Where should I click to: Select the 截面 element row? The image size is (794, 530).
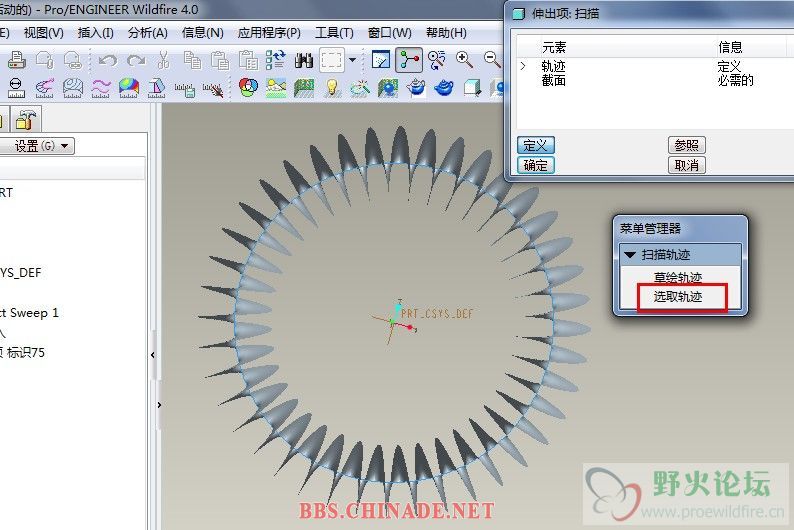pos(554,81)
